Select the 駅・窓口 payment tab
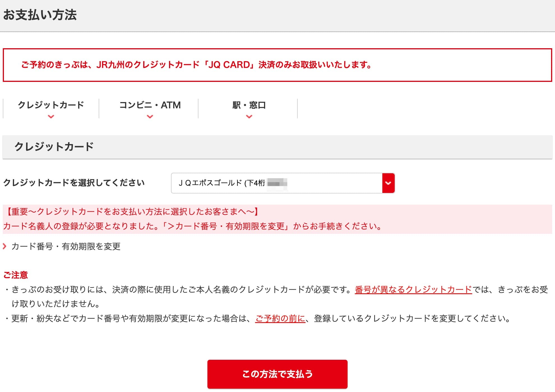Viewport: 555px width, 392px height. click(249, 108)
